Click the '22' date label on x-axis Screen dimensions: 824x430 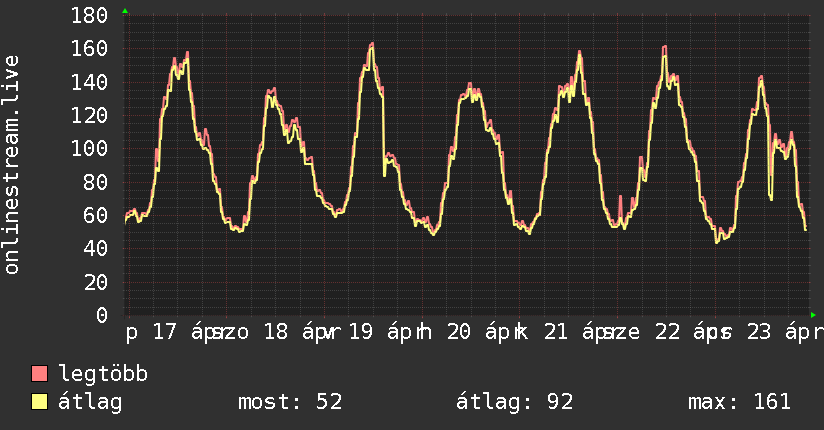click(x=667, y=332)
